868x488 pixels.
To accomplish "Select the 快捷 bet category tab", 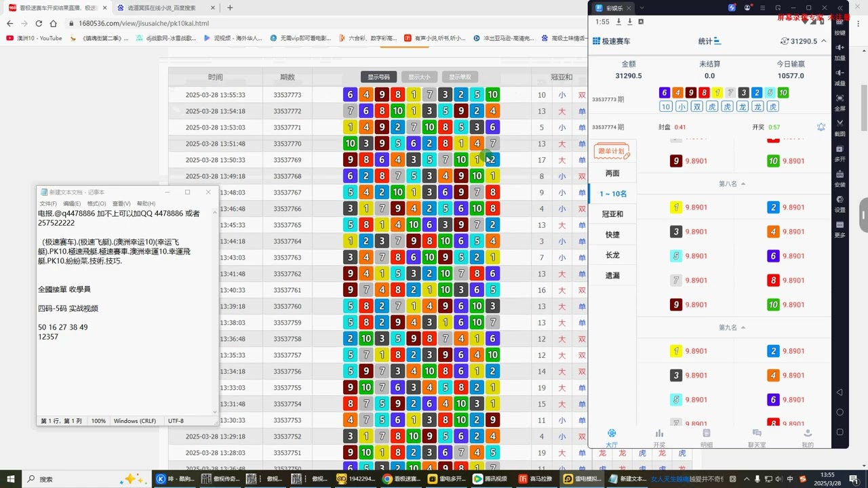I will [x=612, y=235].
